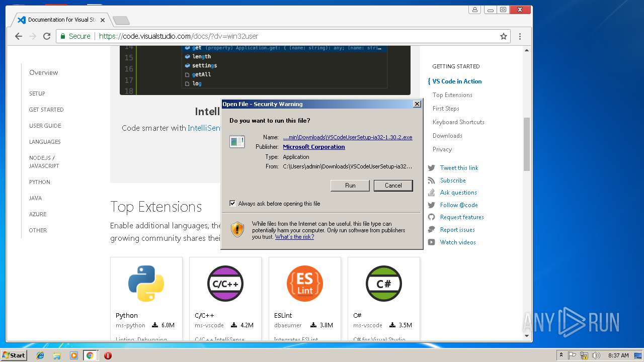This screenshot has height=362, width=644.
Task: Open OTHER section in sidebar
Action: (x=38, y=230)
